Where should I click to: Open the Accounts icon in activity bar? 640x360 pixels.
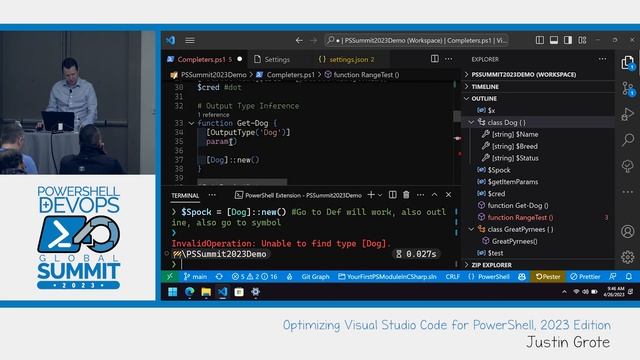[x=627, y=231]
